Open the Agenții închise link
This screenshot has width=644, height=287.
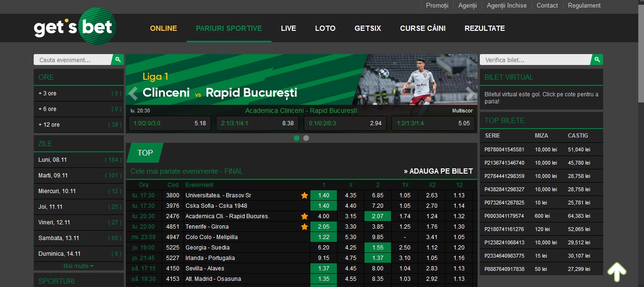coord(507,6)
